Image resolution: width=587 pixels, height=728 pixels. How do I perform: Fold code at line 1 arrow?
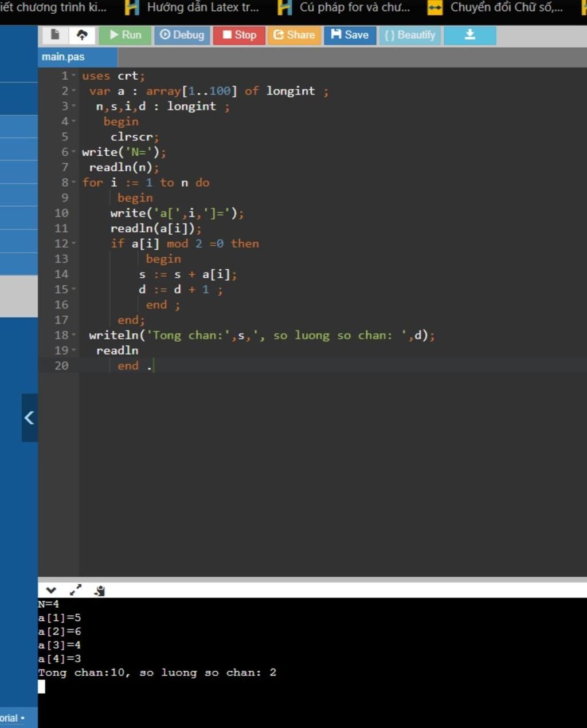(73, 76)
